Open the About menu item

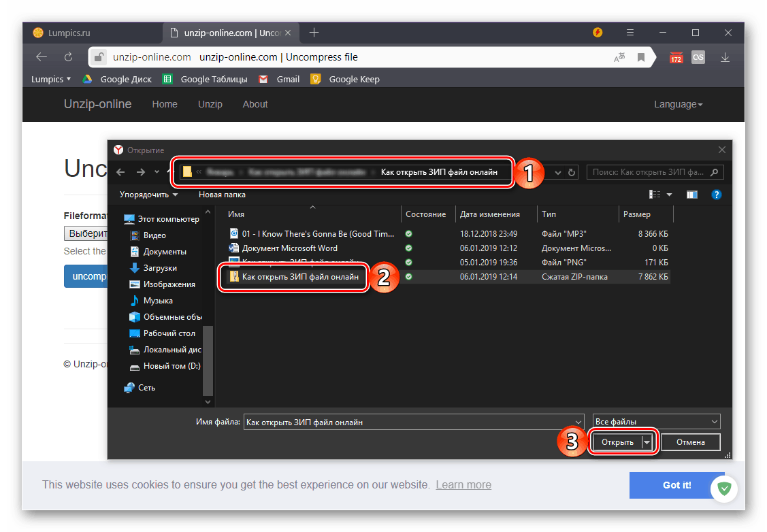click(255, 104)
